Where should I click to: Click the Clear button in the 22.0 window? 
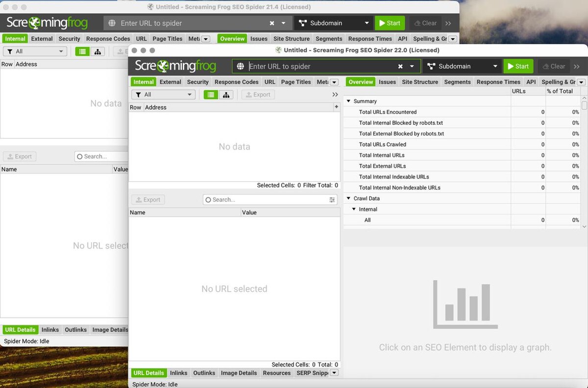(553, 66)
